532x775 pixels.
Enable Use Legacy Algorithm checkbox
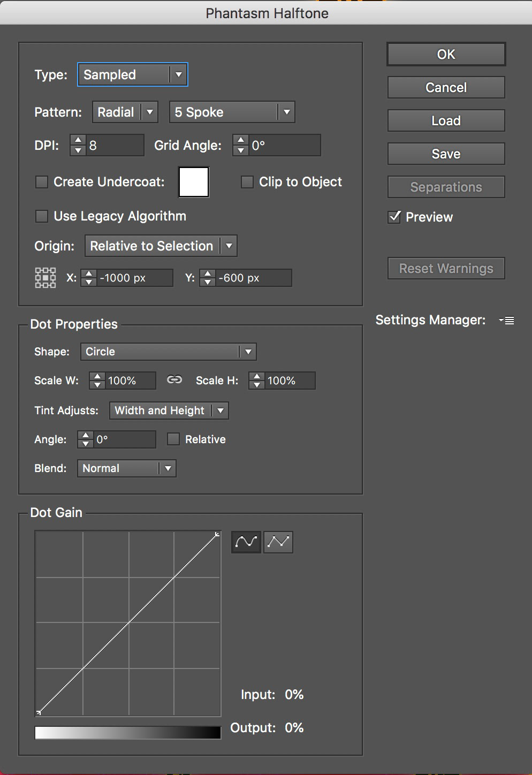click(42, 216)
